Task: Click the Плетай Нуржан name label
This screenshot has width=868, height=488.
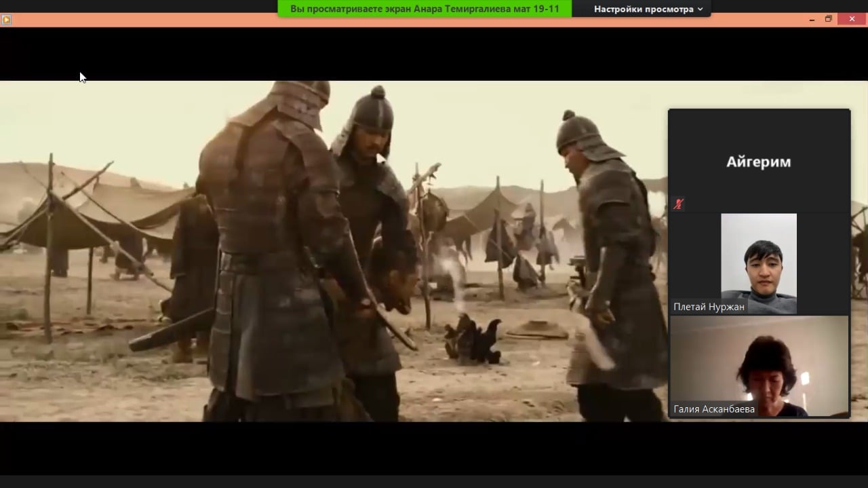Action: (x=709, y=307)
